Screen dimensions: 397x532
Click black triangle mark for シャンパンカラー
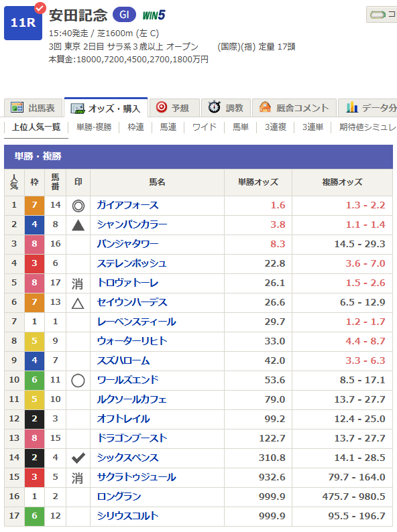[78, 225]
